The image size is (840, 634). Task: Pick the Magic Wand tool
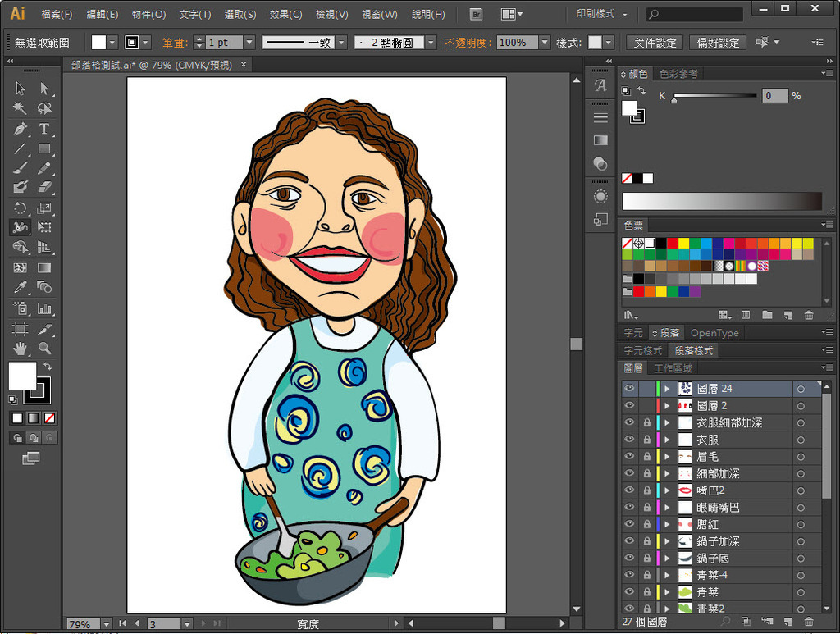(20, 108)
